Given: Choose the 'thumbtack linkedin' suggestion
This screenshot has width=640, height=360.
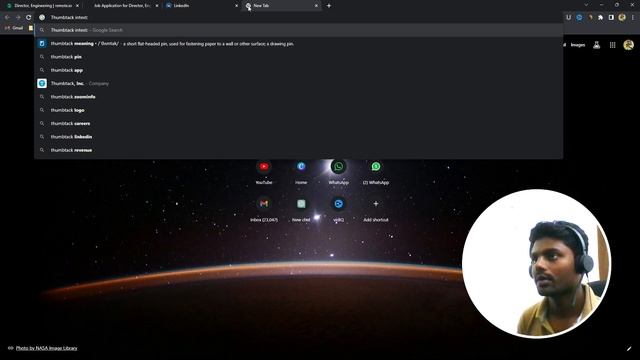Looking at the screenshot, I should click(299, 137).
